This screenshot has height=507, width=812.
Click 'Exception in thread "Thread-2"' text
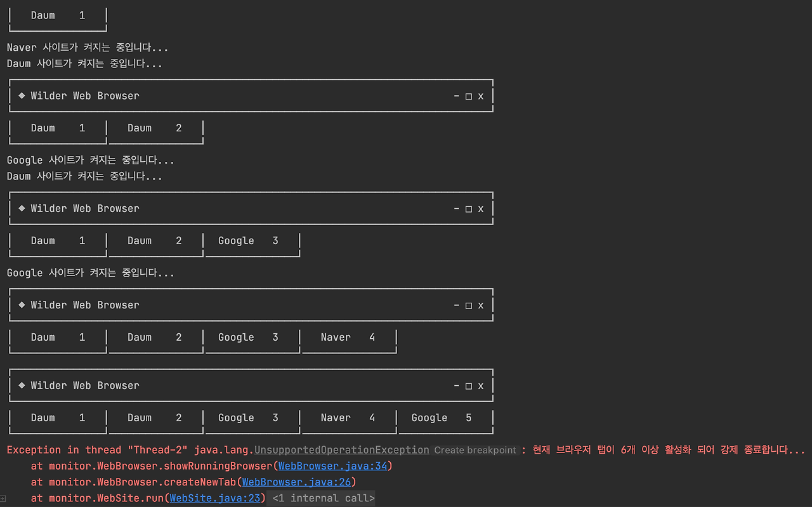tap(97, 450)
